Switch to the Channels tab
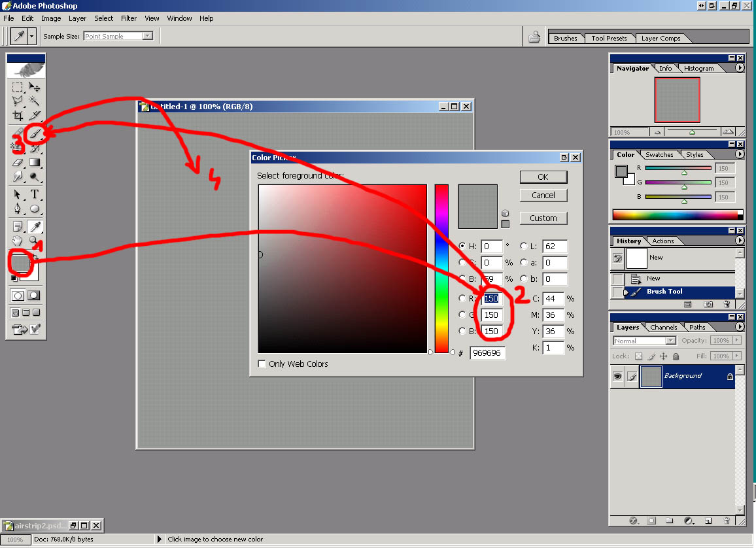This screenshot has width=756, height=548. (x=663, y=327)
